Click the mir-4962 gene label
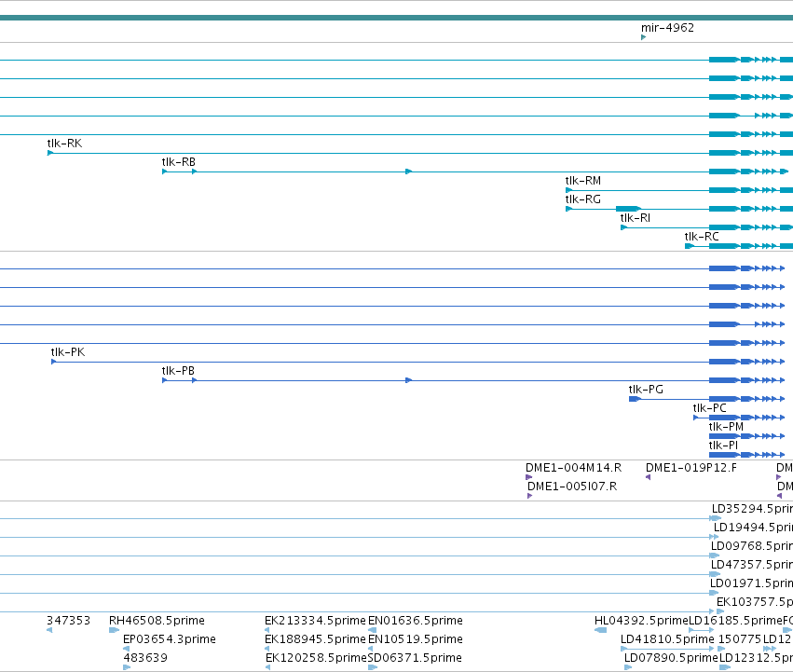793x672 pixels. [x=667, y=28]
